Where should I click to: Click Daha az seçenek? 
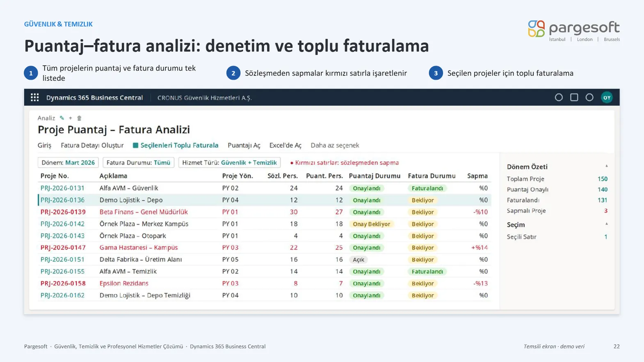coord(335,146)
